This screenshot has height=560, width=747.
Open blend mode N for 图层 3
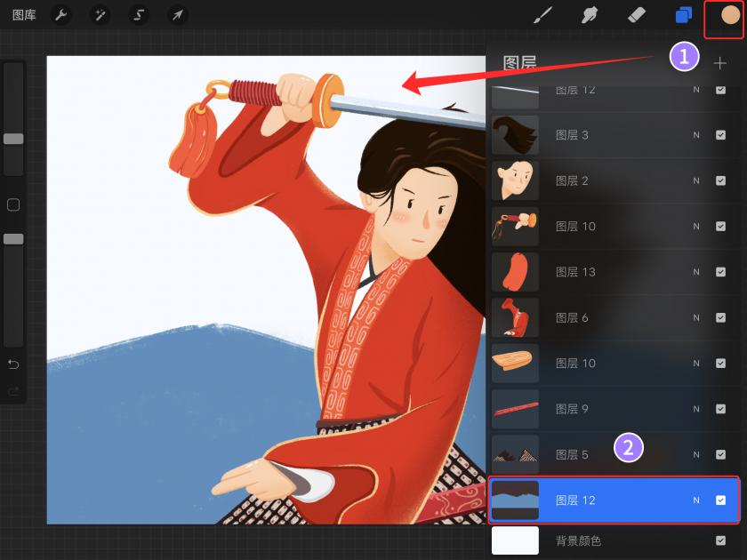(696, 135)
